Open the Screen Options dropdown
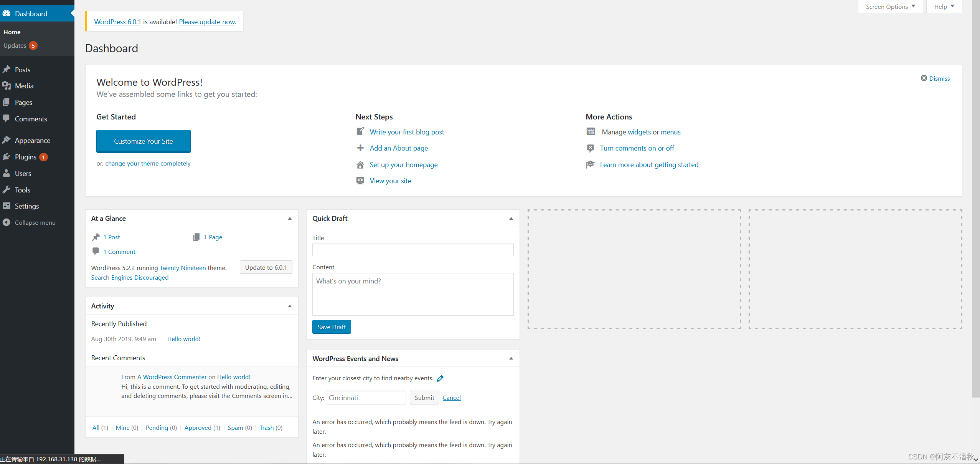 tap(890, 7)
